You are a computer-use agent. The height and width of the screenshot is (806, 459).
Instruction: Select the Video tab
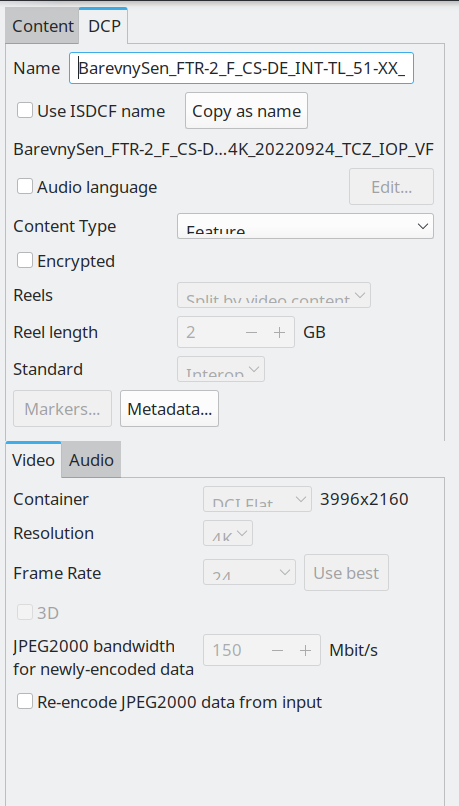(x=33, y=460)
